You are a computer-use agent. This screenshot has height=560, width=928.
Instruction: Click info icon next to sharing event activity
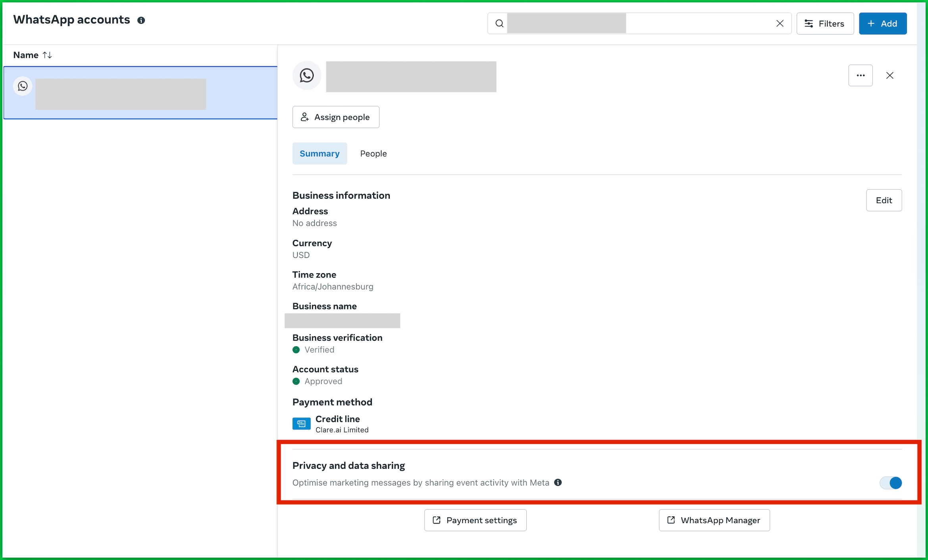pyautogui.click(x=558, y=482)
